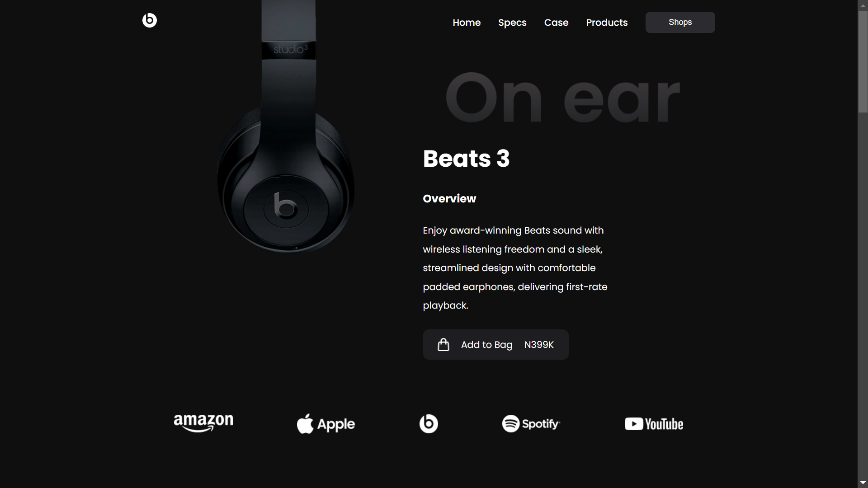Click the Shops button
Screen dimensions: 868x488
point(680,22)
